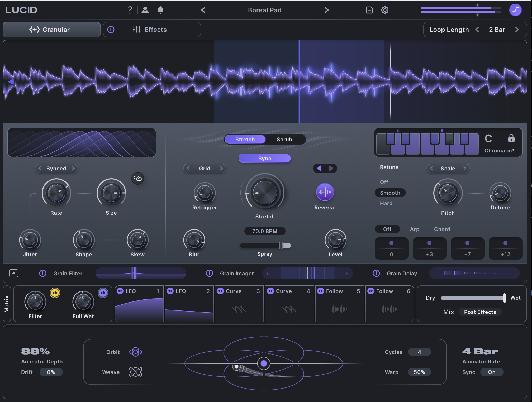Select the Off mode beside Arp
Image resolution: width=532 pixels, height=402 pixels.
point(387,229)
